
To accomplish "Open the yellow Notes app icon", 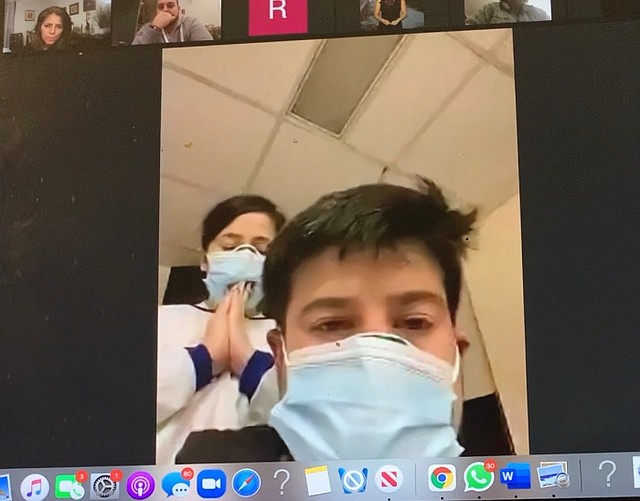I will [317, 481].
